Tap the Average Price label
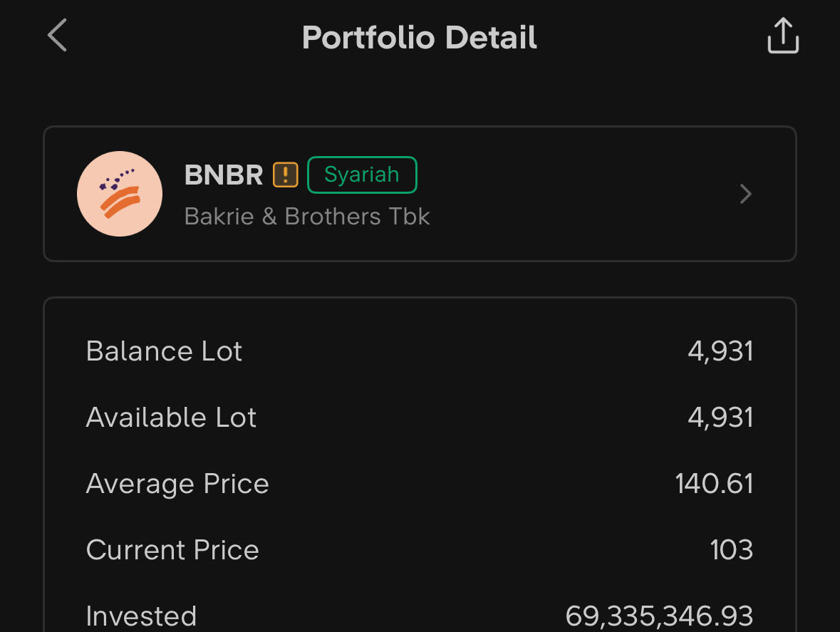 177,484
